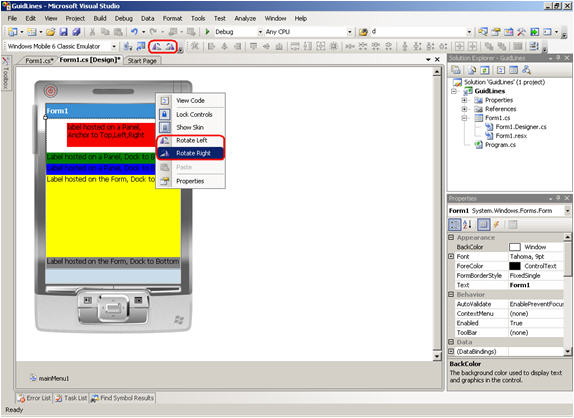Click the red label on the form

click(x=111, y=135)
